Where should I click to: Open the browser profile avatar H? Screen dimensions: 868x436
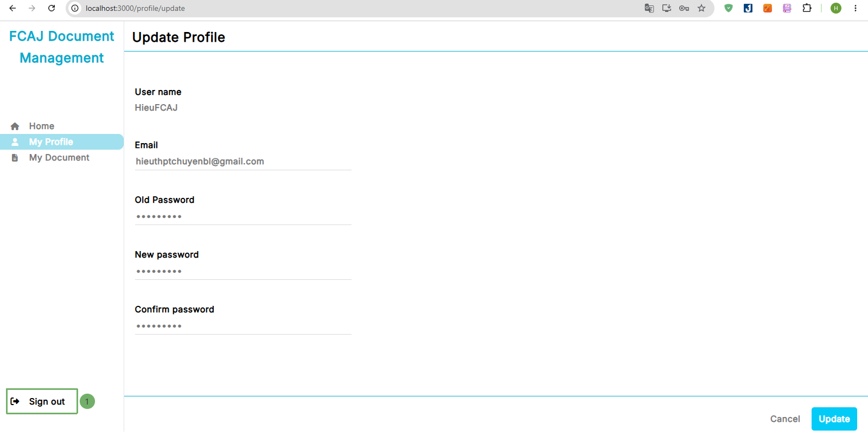pos(836,8)
